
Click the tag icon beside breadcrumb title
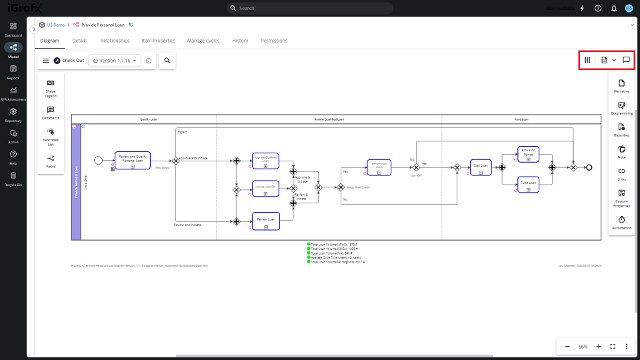(131, 25)
